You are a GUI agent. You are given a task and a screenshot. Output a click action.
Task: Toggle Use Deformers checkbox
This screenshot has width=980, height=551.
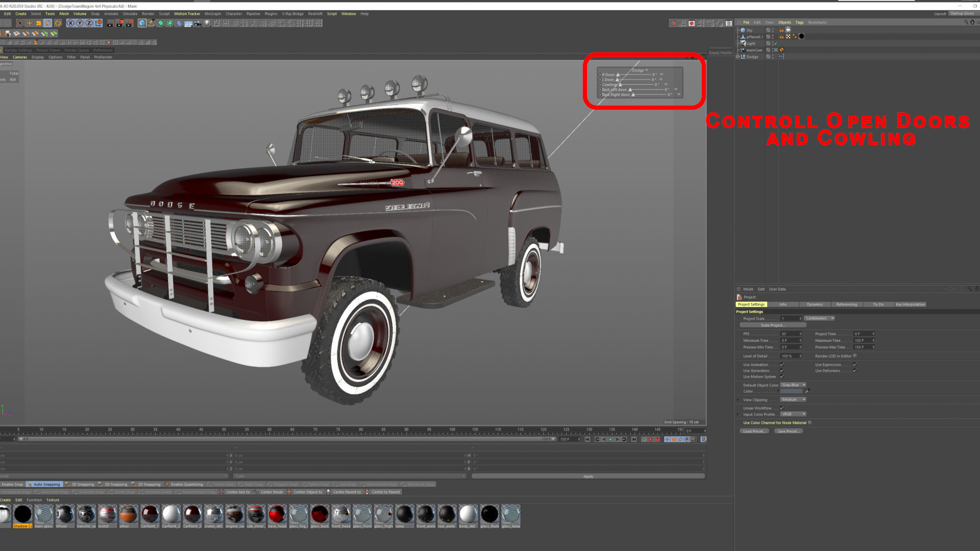[854, 371]
